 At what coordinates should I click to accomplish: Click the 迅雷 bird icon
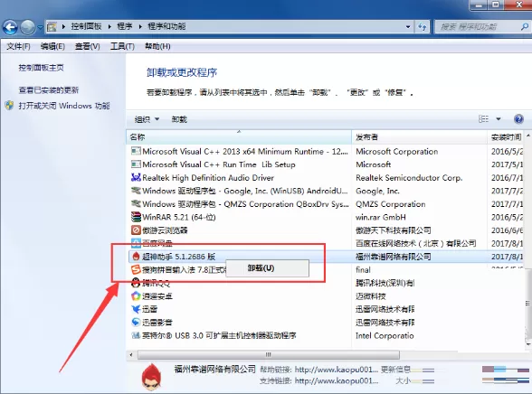pyautogui.click(x=136, y=309)
